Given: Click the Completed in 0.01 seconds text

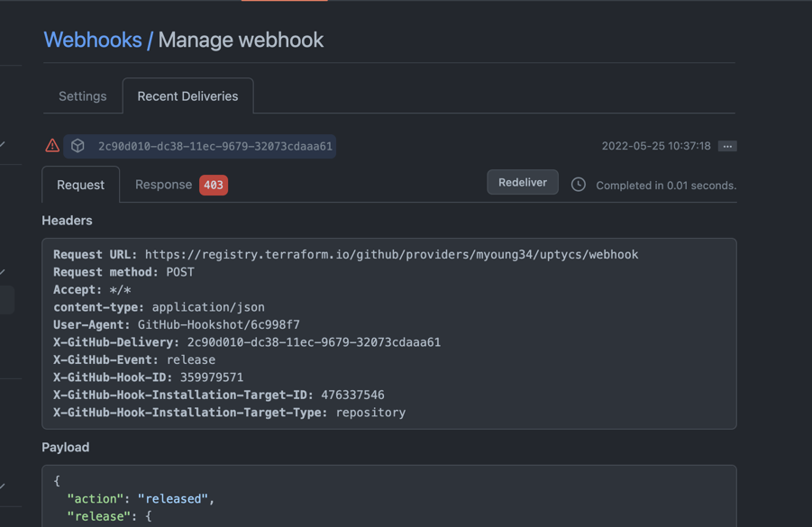Looking at the screenshot, I should (666, 186).
